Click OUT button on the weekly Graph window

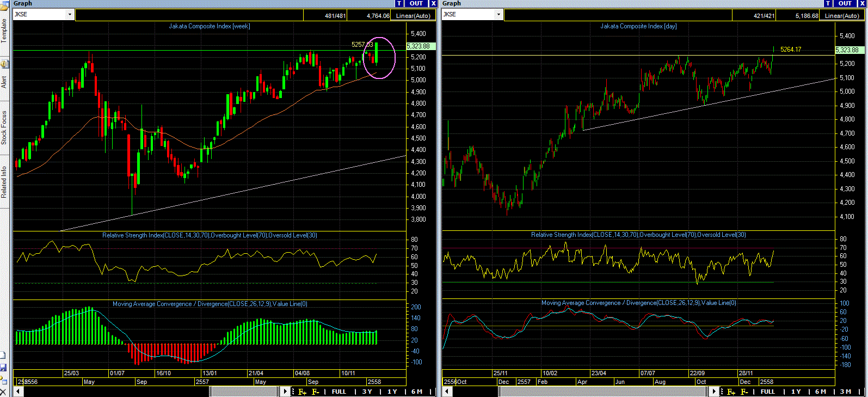pos(416,3)
